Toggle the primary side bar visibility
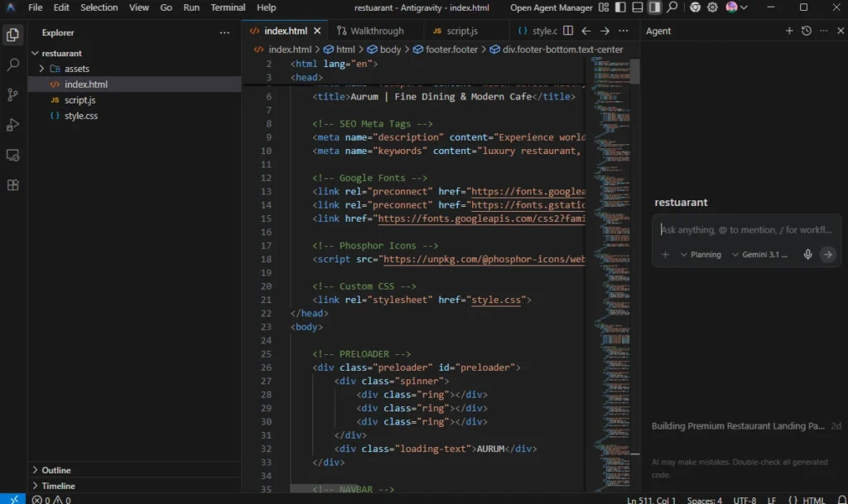Viewport: 848px width, 504px height. tap(620, 7)
